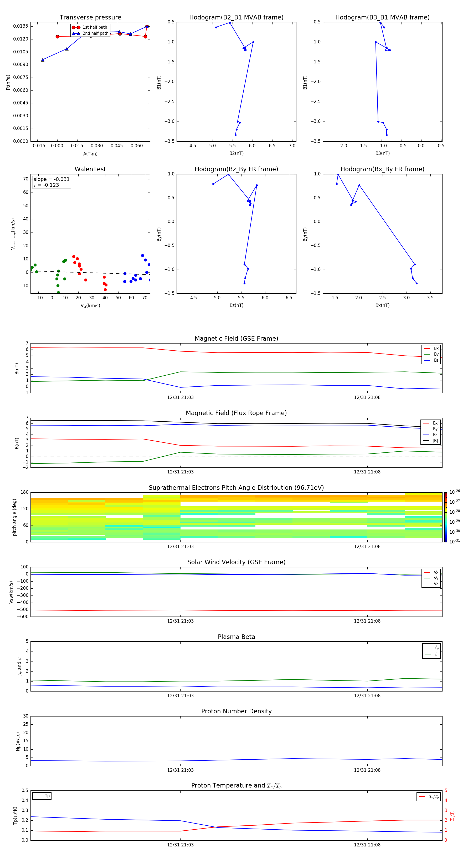The width and height of the screenshot is (473, 868).
Task: Click the 180 tick on pitch angle axis
Action: point(25,492)
